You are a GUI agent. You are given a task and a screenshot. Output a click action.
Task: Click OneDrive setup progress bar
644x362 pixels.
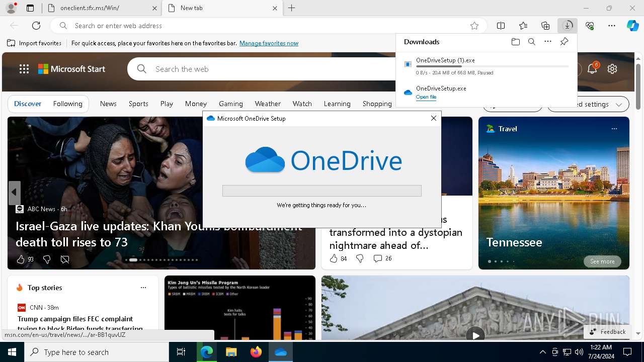[322, 191]
